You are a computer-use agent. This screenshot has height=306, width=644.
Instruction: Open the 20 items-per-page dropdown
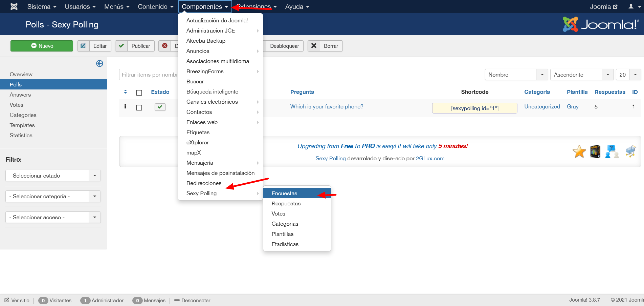point(628,75)
